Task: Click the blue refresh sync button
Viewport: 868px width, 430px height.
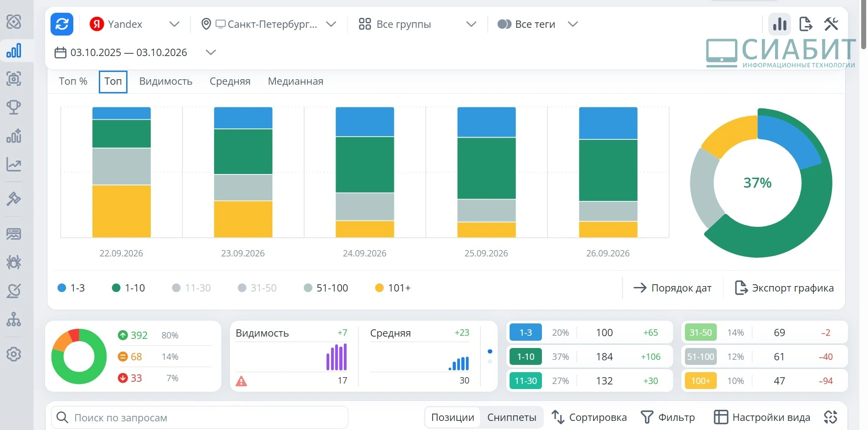Action: (62, 24)
